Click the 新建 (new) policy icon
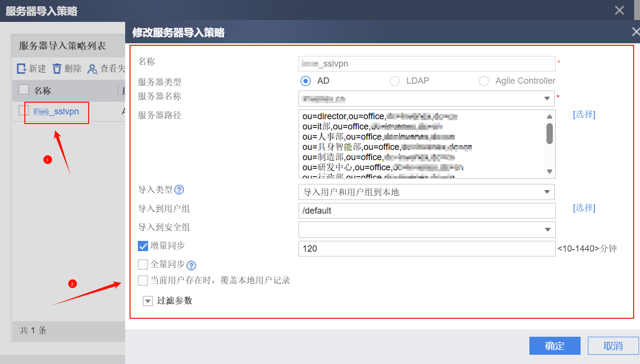 coord(22,69)
